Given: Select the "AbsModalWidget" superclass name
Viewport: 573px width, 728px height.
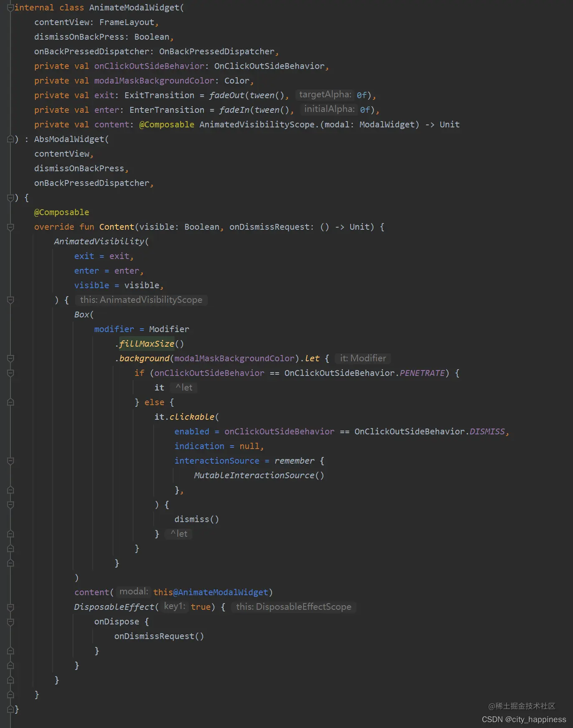Looking at the screenshot, I should click(x=69, y=140).
